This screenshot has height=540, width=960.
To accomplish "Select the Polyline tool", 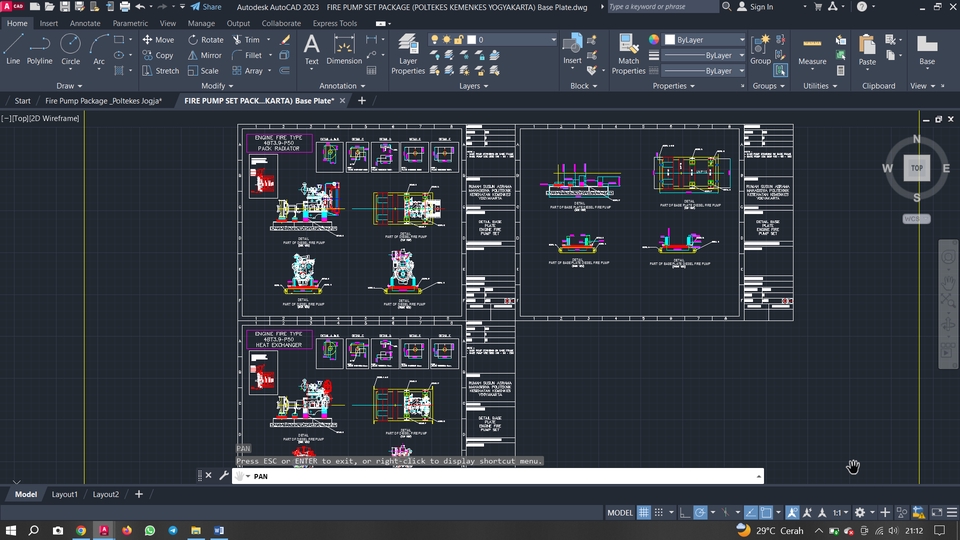I will coord(39,49).
